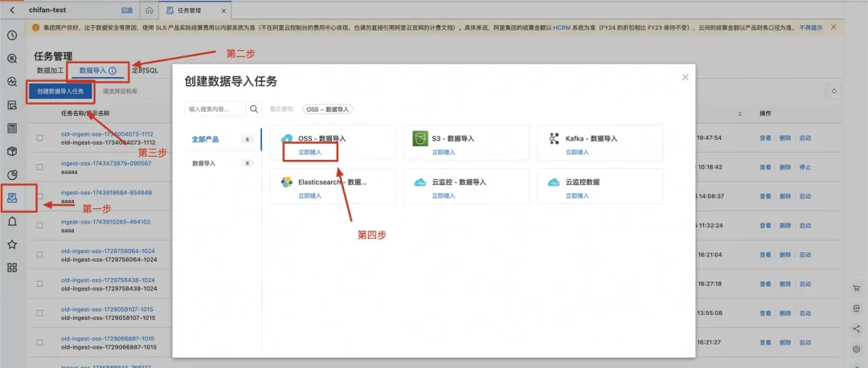The image size is (868, 368).
Task: Click 查看 in the 19:47:54 row
Action: click(765, 137)
